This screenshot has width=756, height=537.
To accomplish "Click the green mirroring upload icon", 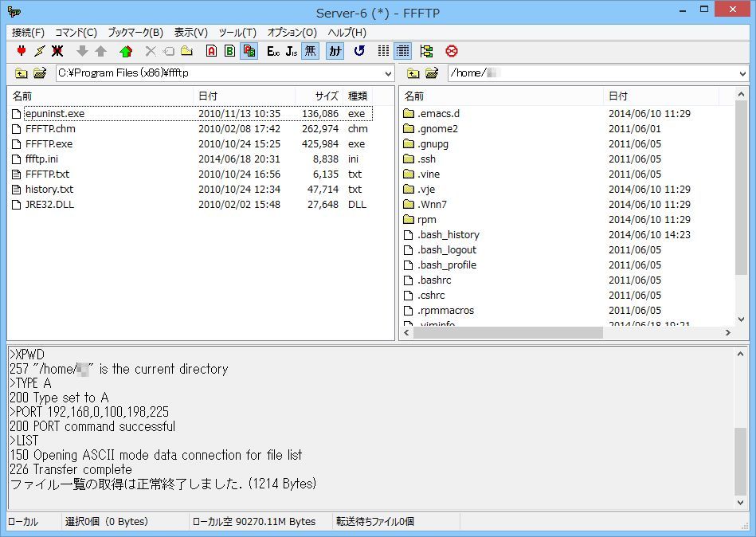I will tap(126, 51).
